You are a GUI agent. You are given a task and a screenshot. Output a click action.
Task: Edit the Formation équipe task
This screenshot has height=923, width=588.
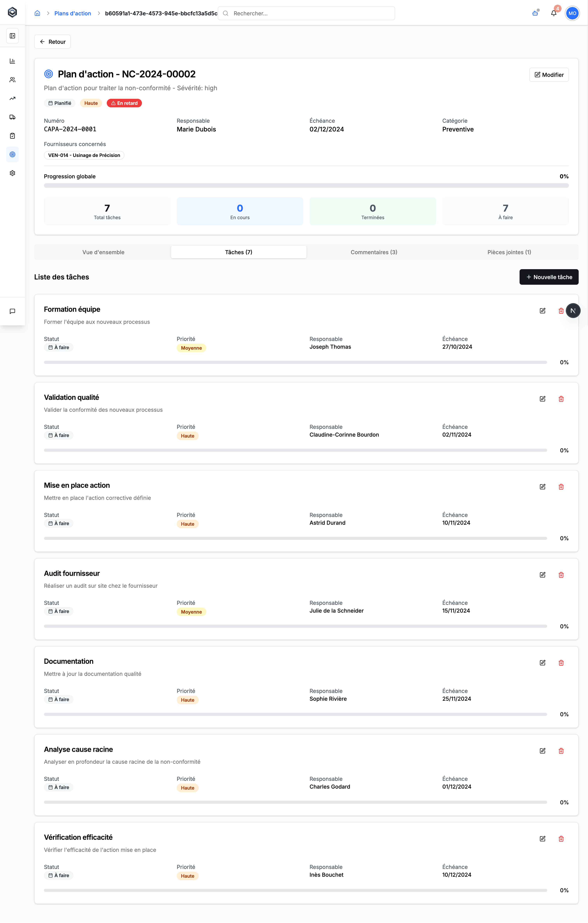click(x=542, y=311)
